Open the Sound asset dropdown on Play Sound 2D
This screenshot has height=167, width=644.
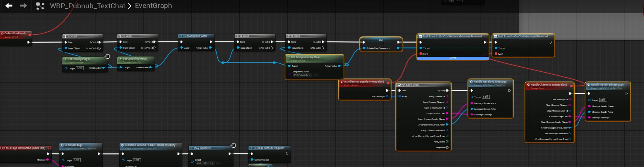pos(205,163)
